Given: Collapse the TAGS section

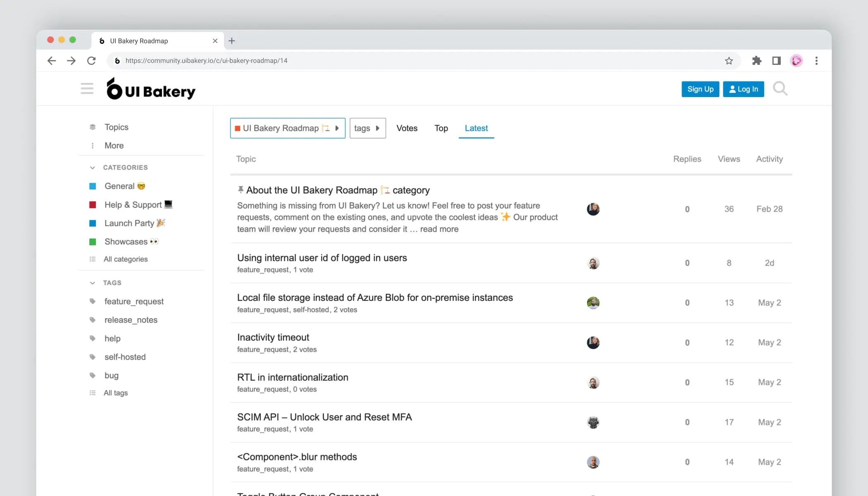Looking at the screenshot, I should (93, 283).
